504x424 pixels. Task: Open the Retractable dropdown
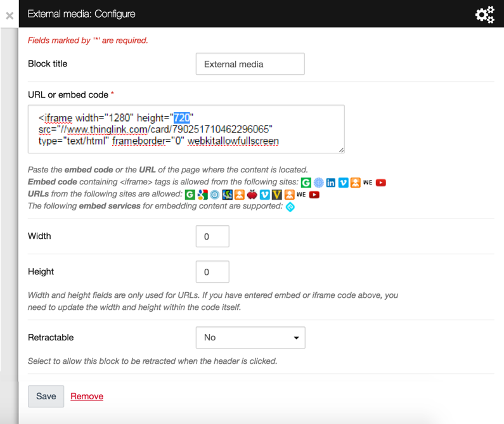[x=250, y=338]
